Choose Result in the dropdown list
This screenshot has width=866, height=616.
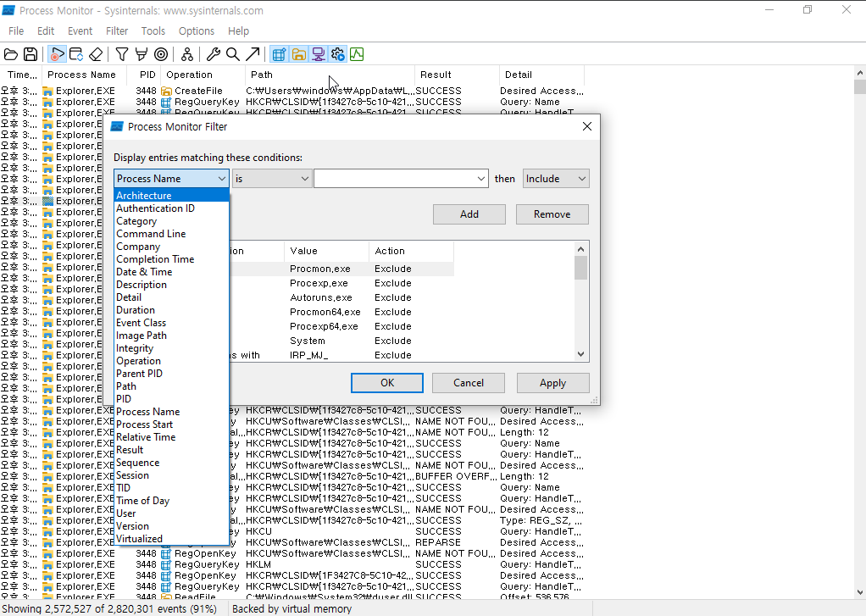171,450
